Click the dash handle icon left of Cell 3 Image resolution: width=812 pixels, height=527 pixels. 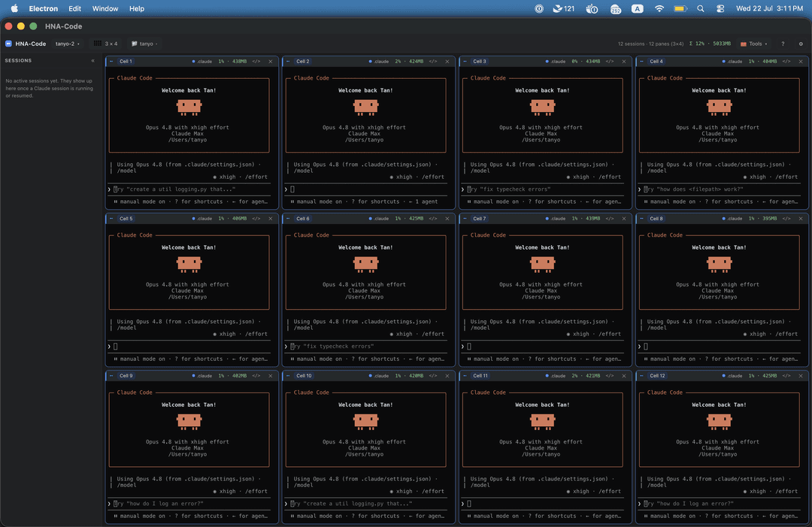point(465,62)
